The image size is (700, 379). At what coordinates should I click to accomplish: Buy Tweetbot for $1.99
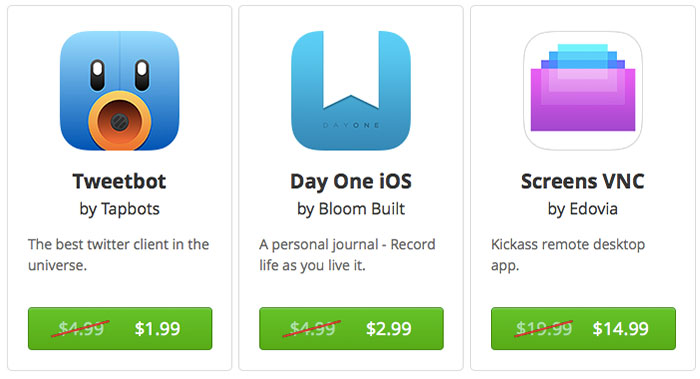pos(120,329)
